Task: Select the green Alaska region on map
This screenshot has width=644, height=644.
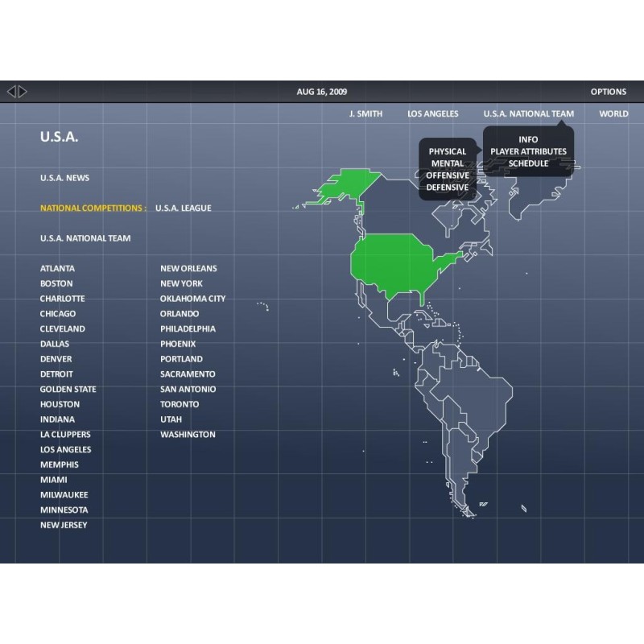Action: (x=342, y=187)
